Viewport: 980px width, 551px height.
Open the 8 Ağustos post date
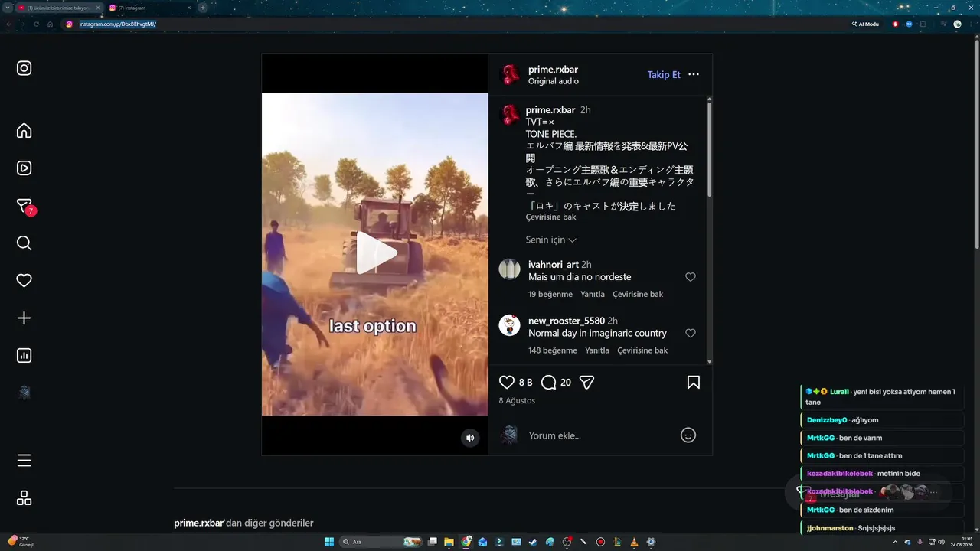pos(517,401)
